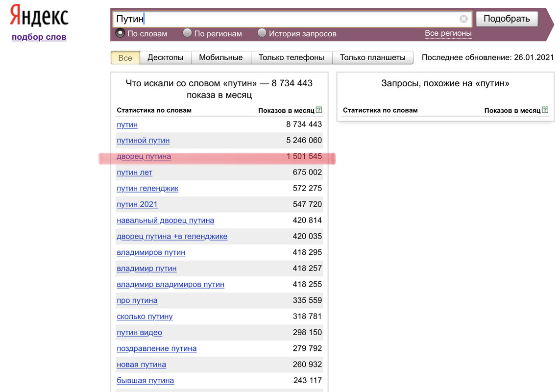The width and height of the screenshot is (559, 392).
Task: Open 'навальный дворец путина' query link
Action: (166, 220)
